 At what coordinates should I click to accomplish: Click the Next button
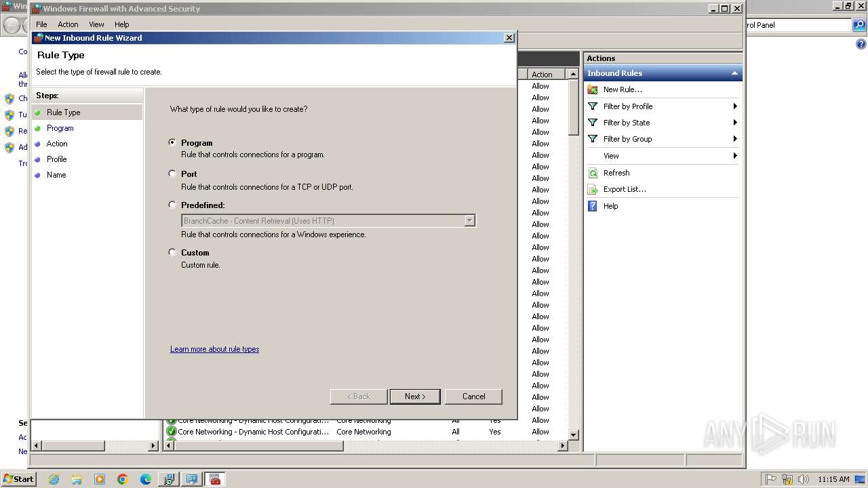point(415,396)
